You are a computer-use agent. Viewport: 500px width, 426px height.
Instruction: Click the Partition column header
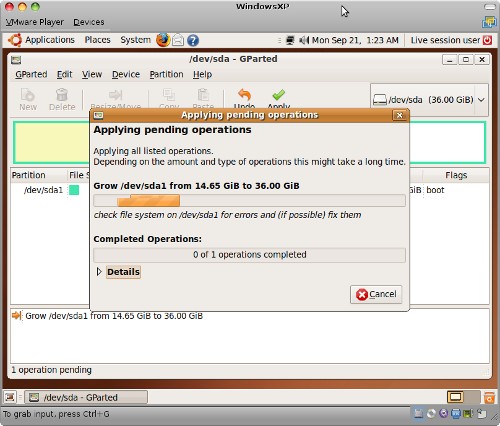tap(39, 175)
